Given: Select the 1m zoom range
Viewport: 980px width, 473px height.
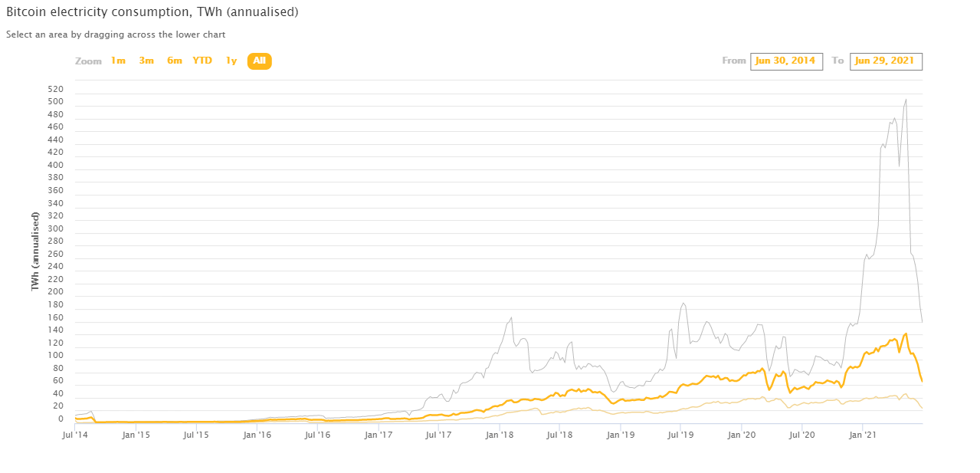Looking at the screenshot, I should click(x=118, y=61).
